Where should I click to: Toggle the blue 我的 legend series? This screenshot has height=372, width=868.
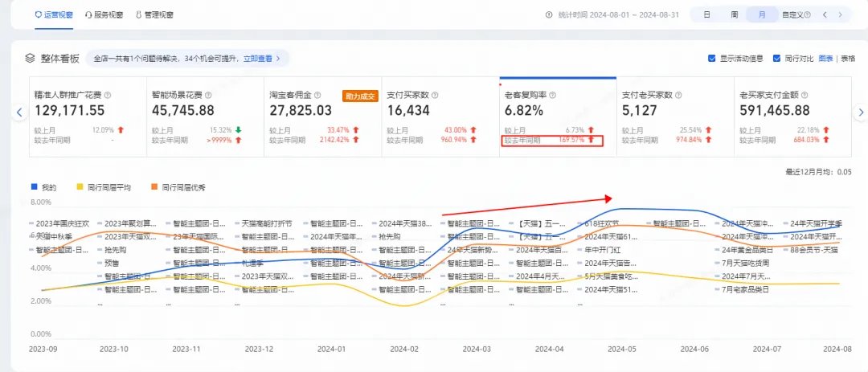click(x=43, y=188)
